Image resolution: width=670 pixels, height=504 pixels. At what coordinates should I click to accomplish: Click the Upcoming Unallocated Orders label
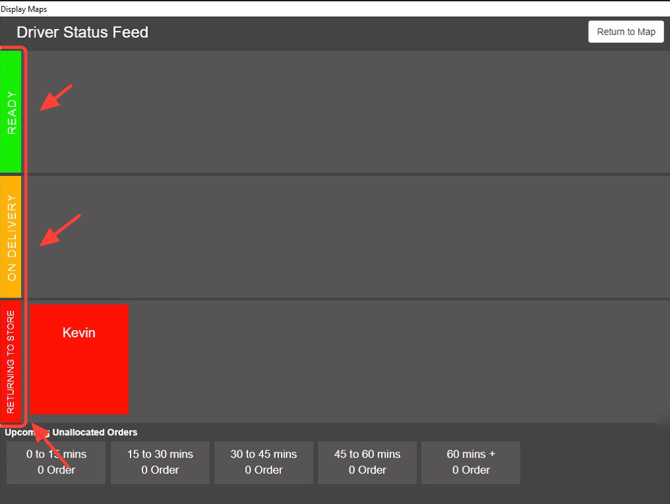71,432
